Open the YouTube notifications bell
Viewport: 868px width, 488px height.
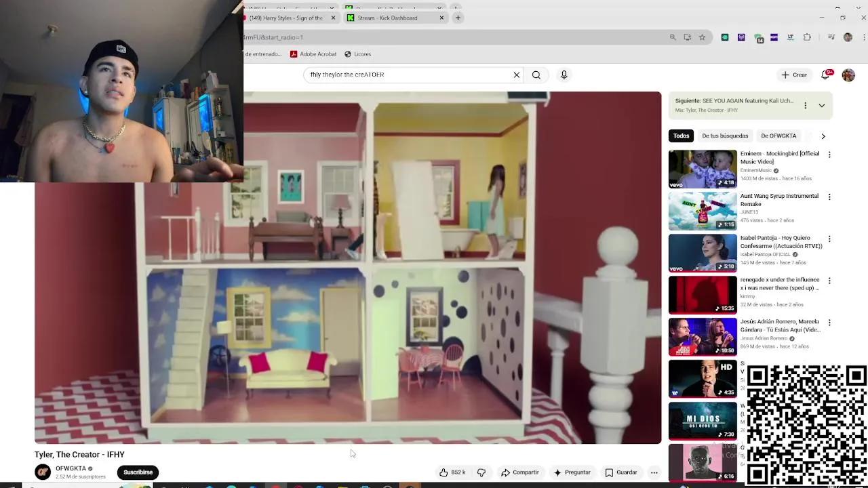tap(825, 75)
